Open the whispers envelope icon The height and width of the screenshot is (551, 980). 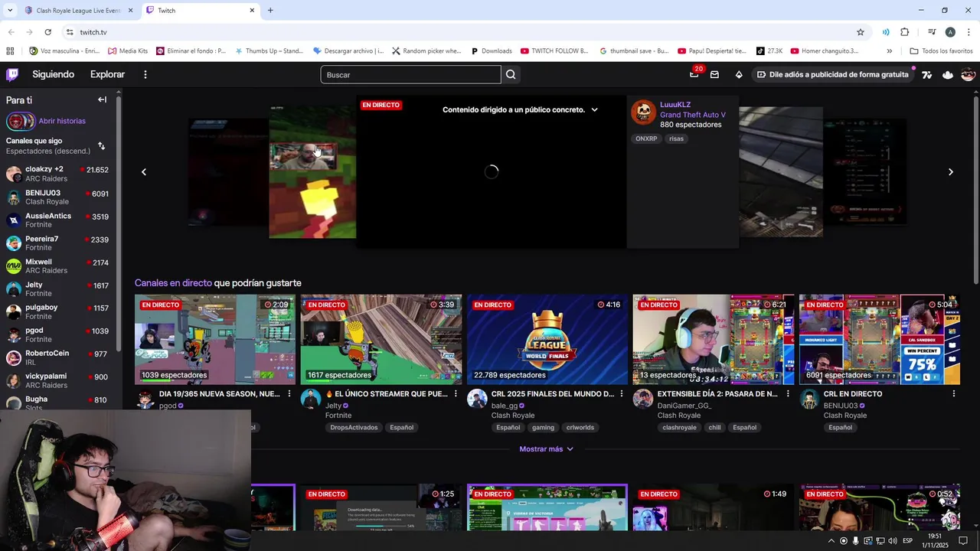714,74
